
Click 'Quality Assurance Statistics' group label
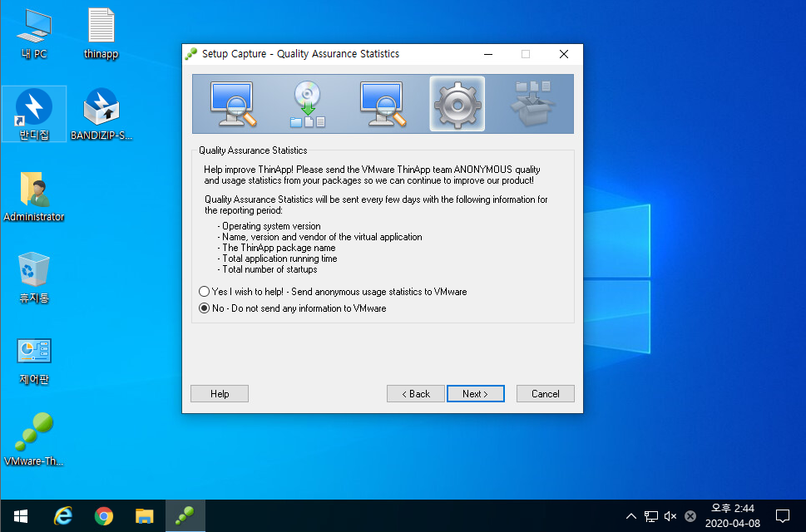click(x=253, y=150)
